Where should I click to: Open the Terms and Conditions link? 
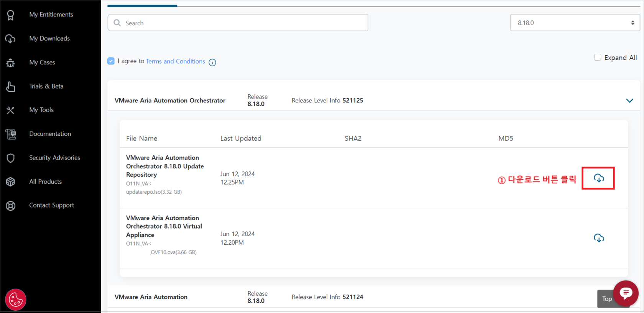(175, 61)
